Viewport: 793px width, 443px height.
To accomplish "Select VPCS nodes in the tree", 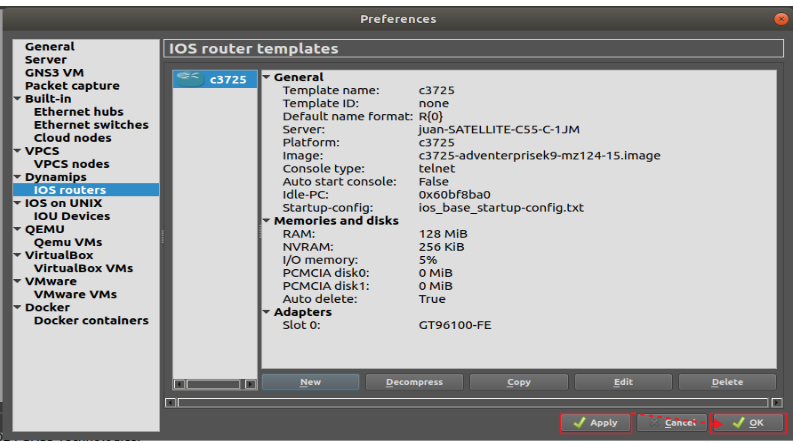I will pyautogui.click(x=71, y=164).
